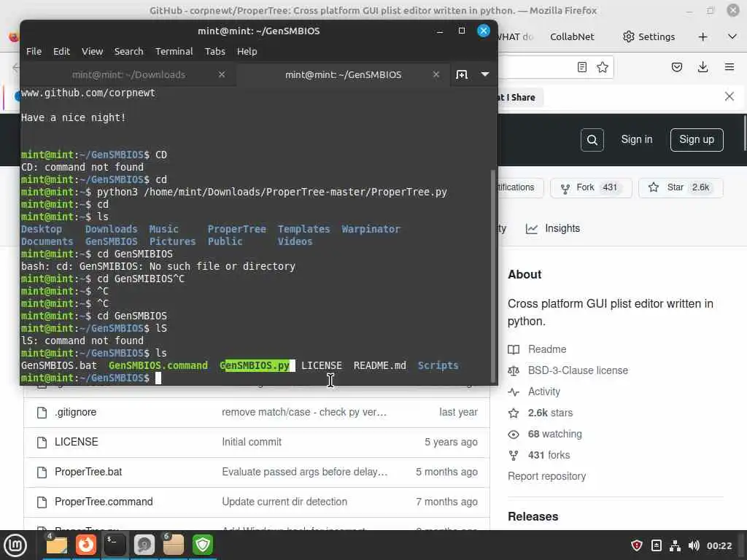This screenshot has width=747, height=560.
Task: Open the package box taskbar icon
Action: tap(173, 545)
